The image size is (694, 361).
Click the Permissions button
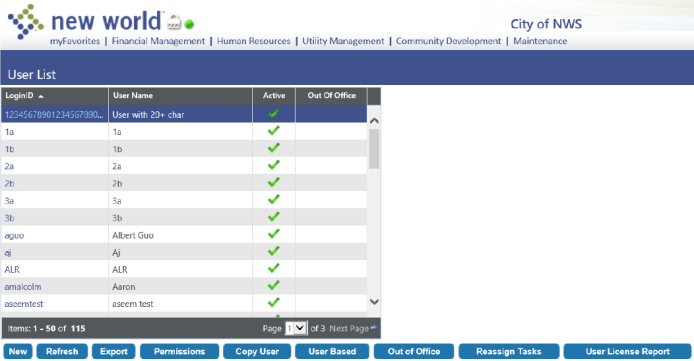179,351
